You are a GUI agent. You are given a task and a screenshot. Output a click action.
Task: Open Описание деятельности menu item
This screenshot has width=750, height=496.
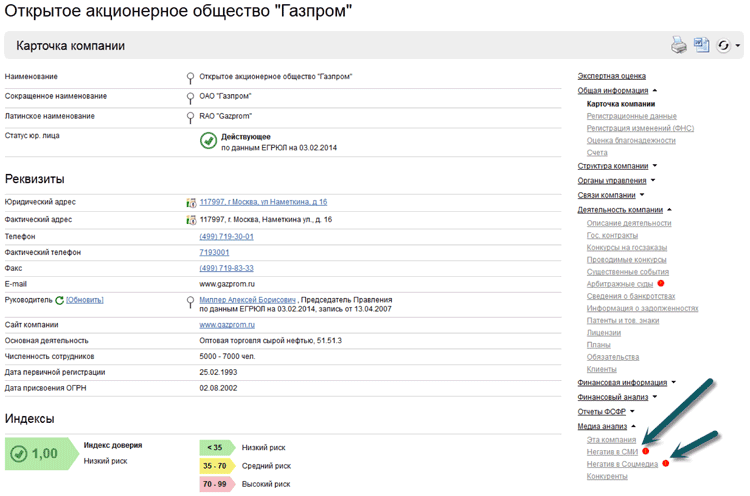[x=629, y=223]
